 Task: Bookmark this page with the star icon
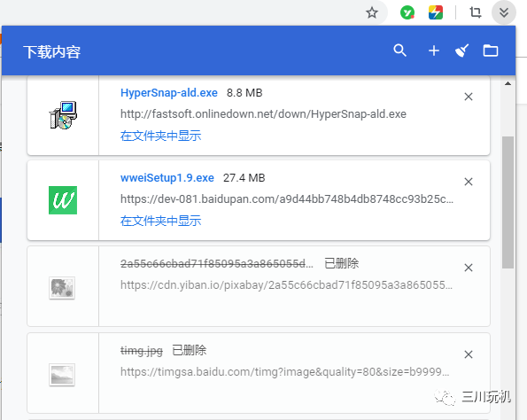pos(372,12)
